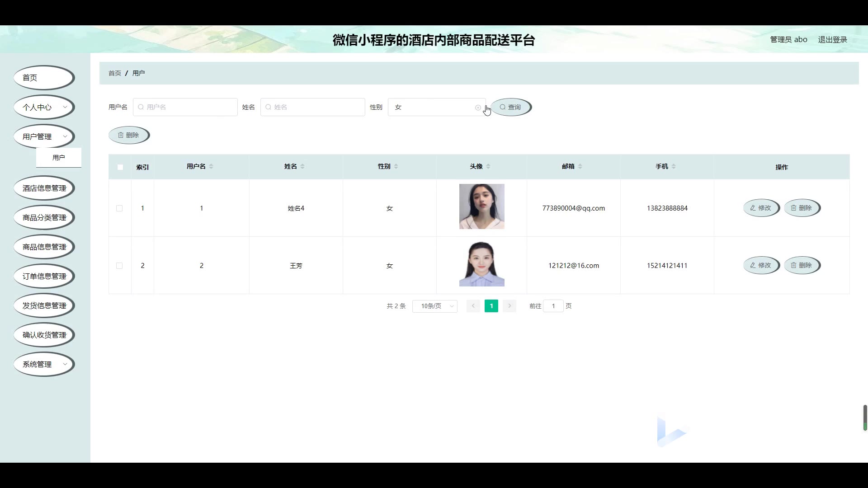
Task: Open the 10条/页 page size dropdown
Action: 434,306
